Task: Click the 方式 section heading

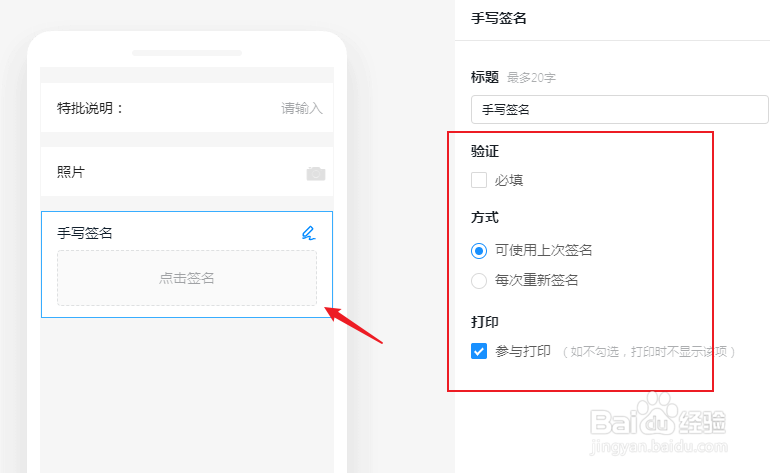Action: 485,217
